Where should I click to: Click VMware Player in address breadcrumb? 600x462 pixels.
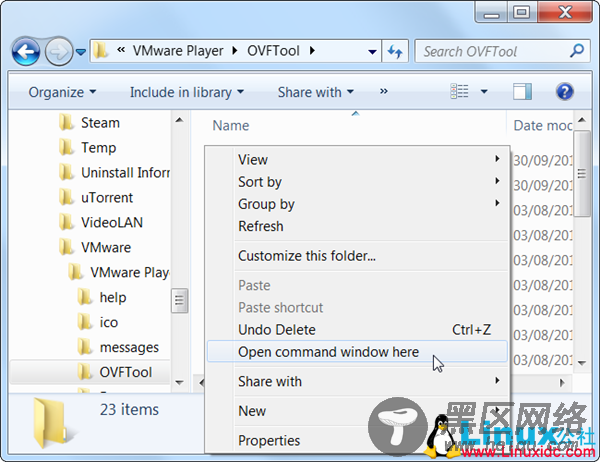178,51
